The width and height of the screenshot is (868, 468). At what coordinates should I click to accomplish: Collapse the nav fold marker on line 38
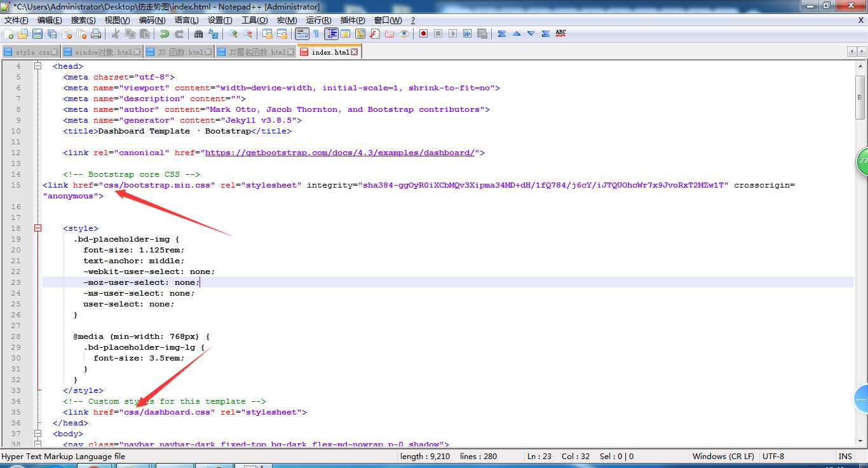(37, 444)
